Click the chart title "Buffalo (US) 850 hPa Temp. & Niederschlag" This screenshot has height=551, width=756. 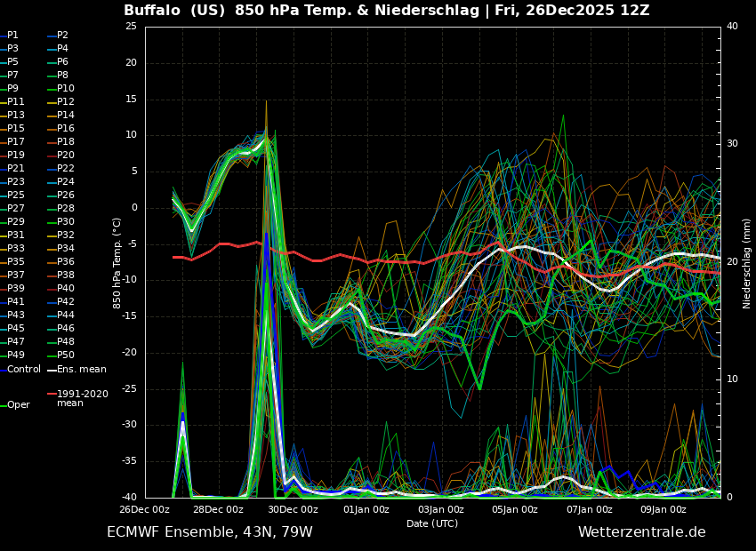302,10
